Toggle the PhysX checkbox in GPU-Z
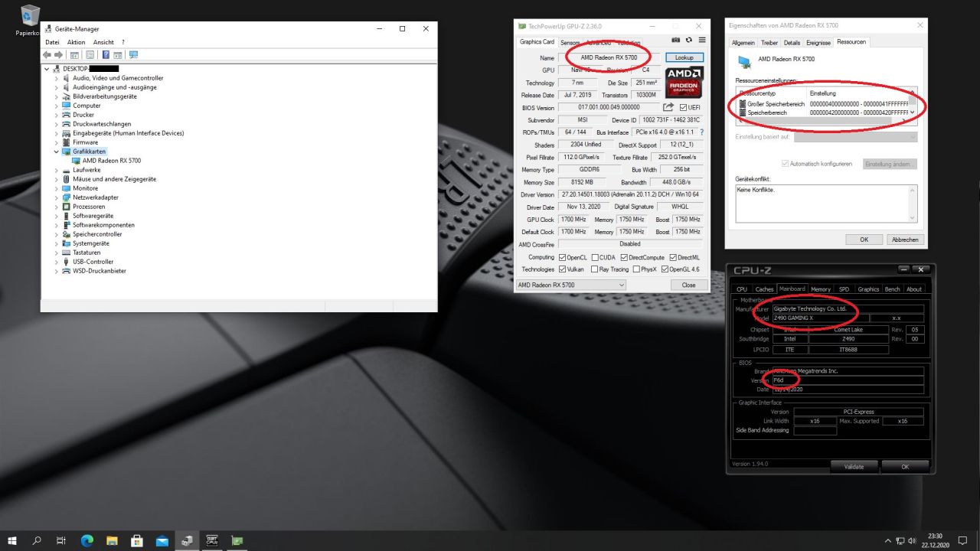 coord(635,269)
